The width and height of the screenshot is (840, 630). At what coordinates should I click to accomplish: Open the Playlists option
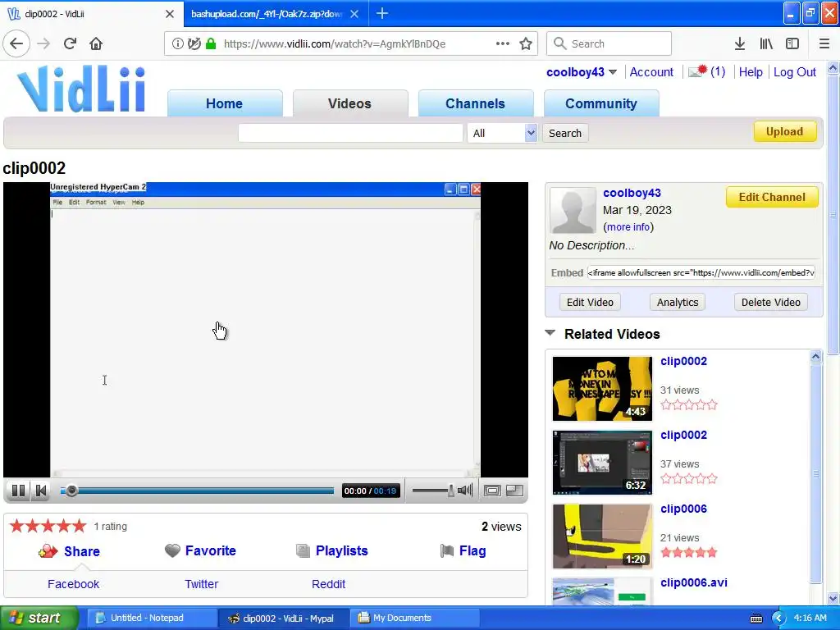(x=331, y=550)
